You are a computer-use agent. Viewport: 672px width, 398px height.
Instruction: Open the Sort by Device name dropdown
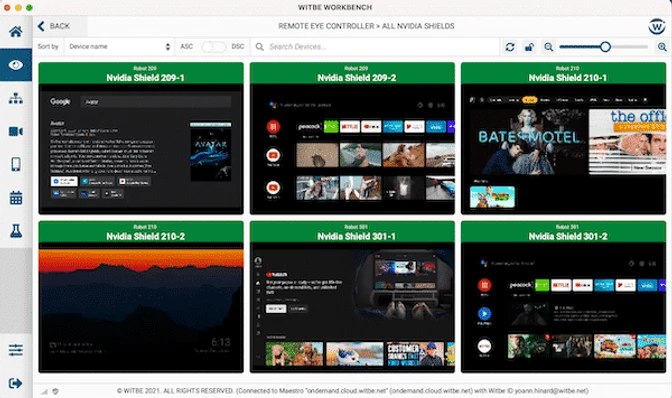click(120, 47)
